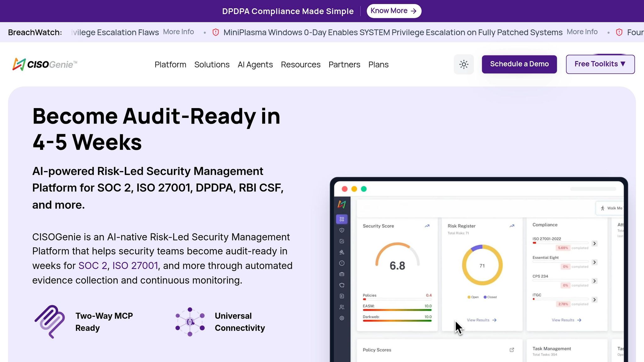Click the shield icon in preview sidebar

pyautogui.click(x=342, y=230)
